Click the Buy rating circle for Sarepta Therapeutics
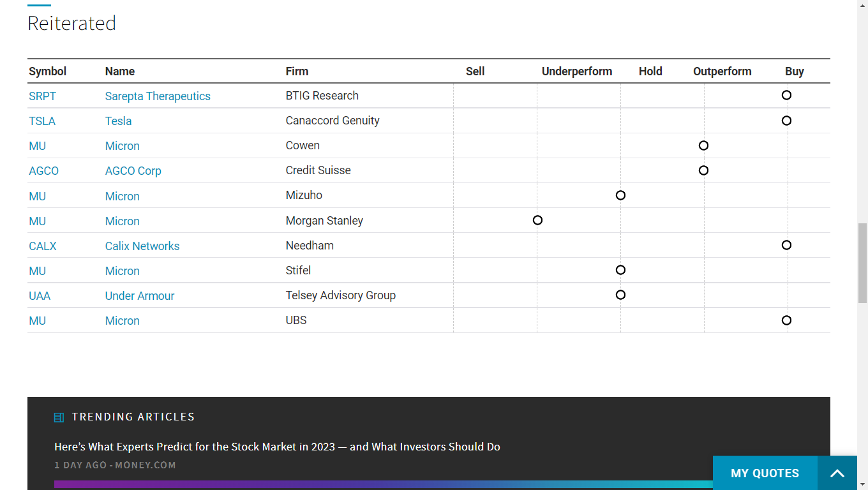Image resolution: width=868 pixels, height=490 pixels. point(786,95)
